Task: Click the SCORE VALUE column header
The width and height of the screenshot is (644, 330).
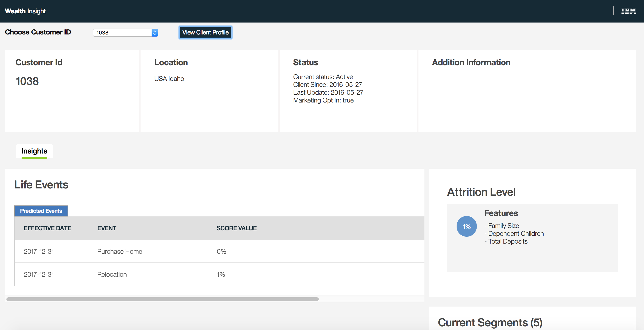Action: point(237,228)
